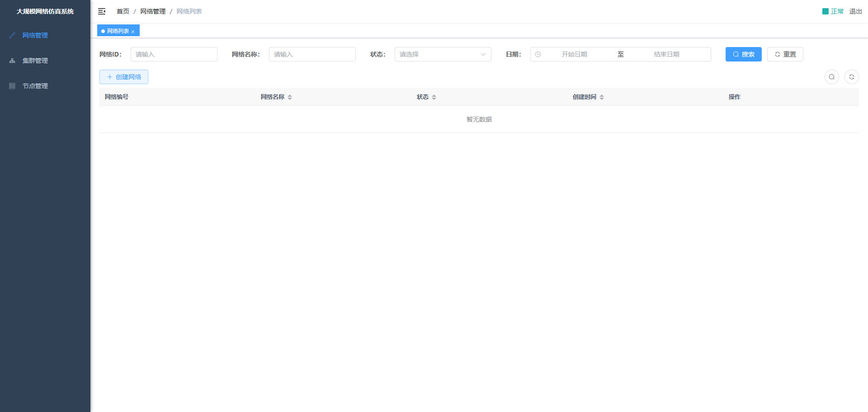Screen dimensions: 868x412
Task: Open the 状态 dropdown selector
Action: pos(443,54)
